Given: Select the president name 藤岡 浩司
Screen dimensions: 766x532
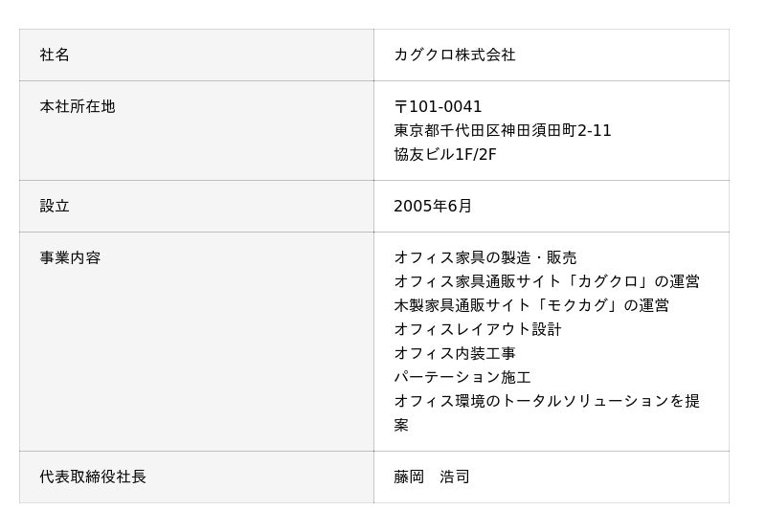Looking at the screenshot, I should click(x=432, y=477).
